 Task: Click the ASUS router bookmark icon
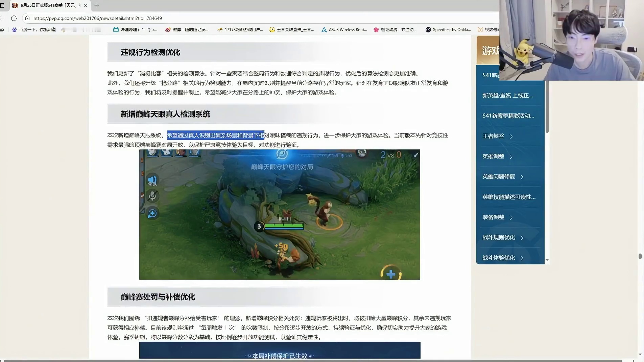click(324, 30)
